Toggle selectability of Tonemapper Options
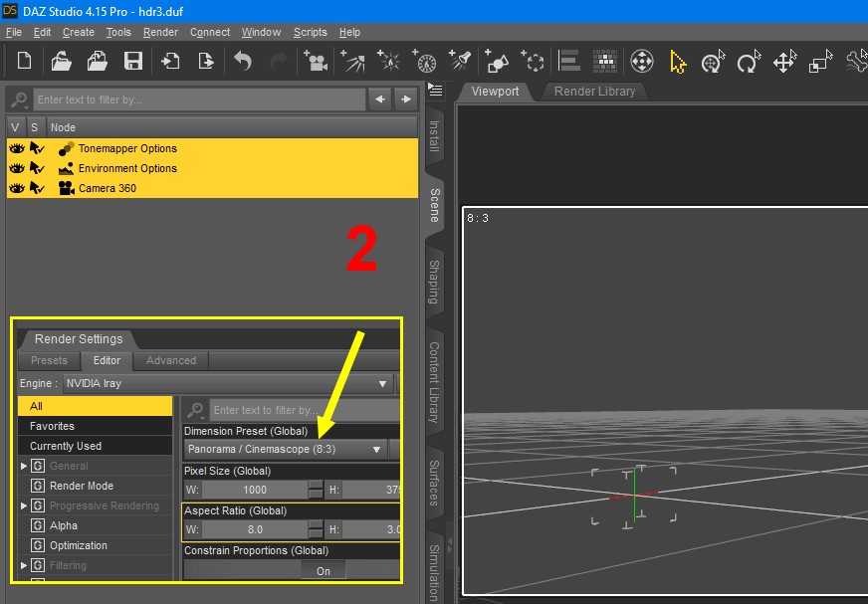 pos(37,148)
